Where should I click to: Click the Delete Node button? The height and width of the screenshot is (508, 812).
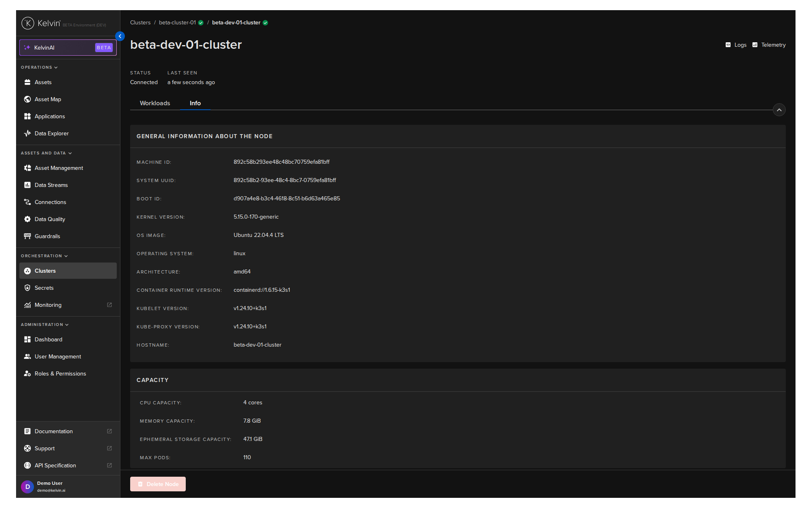coord(158,484)
